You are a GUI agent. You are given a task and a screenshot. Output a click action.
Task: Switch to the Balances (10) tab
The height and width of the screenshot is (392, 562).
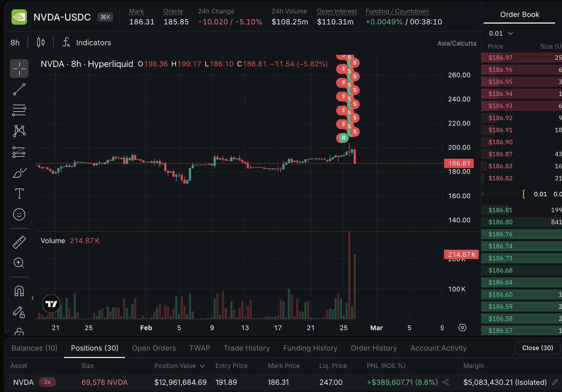pyautogui.click(x=34, y=348)
